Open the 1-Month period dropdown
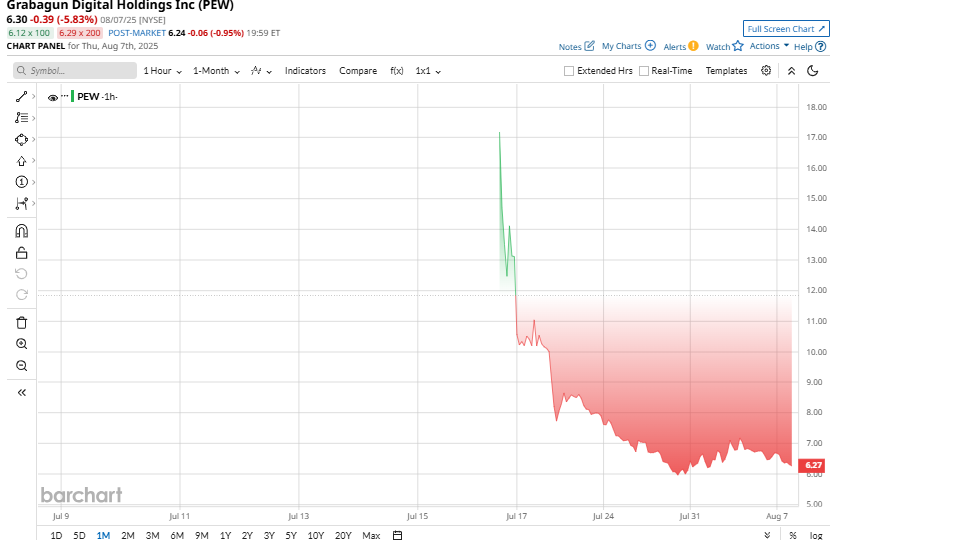Screen dimensions: 971x540 click(x=216, y=71)
